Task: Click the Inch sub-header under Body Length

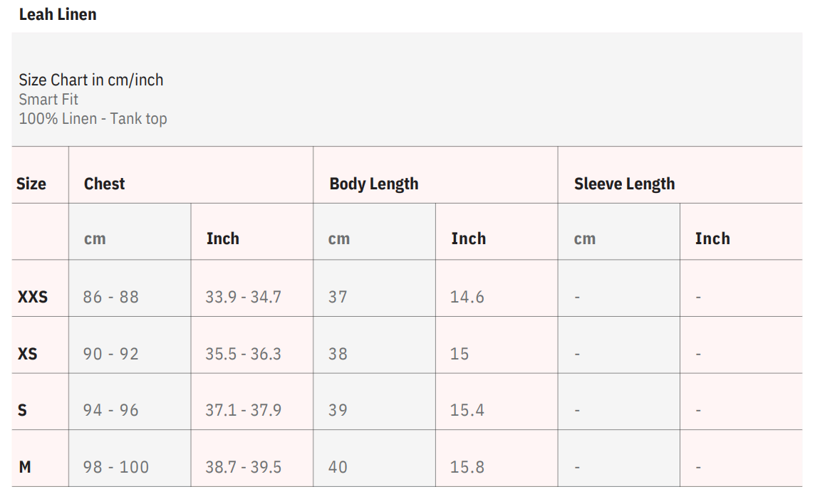Action: pyautogui.click(x=468, y=238)
